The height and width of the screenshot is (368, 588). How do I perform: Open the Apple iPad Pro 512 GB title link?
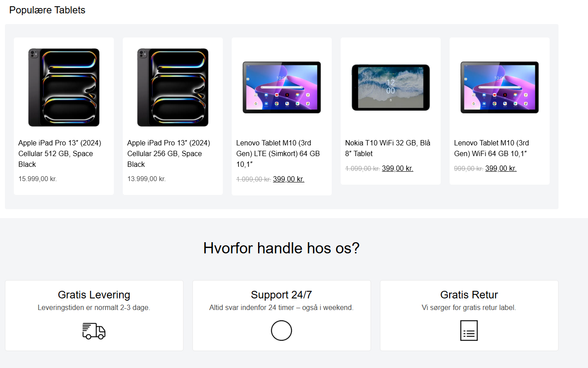60,153
